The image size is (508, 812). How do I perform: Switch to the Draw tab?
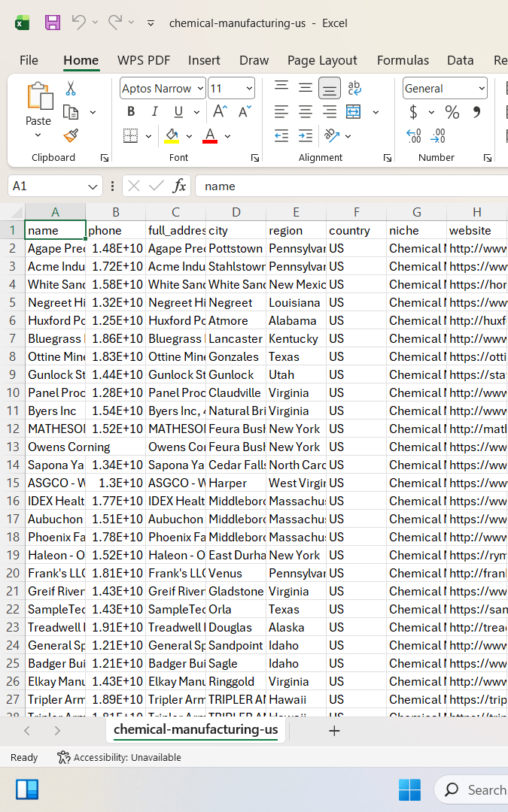tap(254, 61)
